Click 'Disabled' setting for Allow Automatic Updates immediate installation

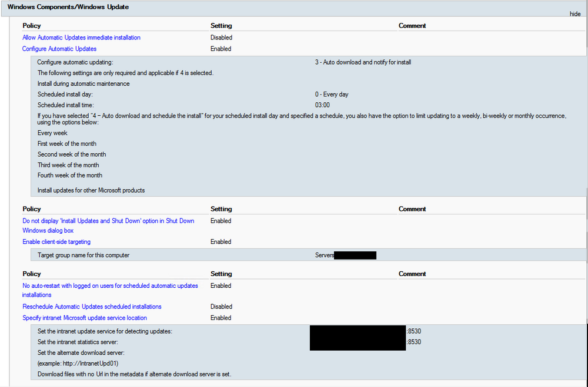click(221, 38)
